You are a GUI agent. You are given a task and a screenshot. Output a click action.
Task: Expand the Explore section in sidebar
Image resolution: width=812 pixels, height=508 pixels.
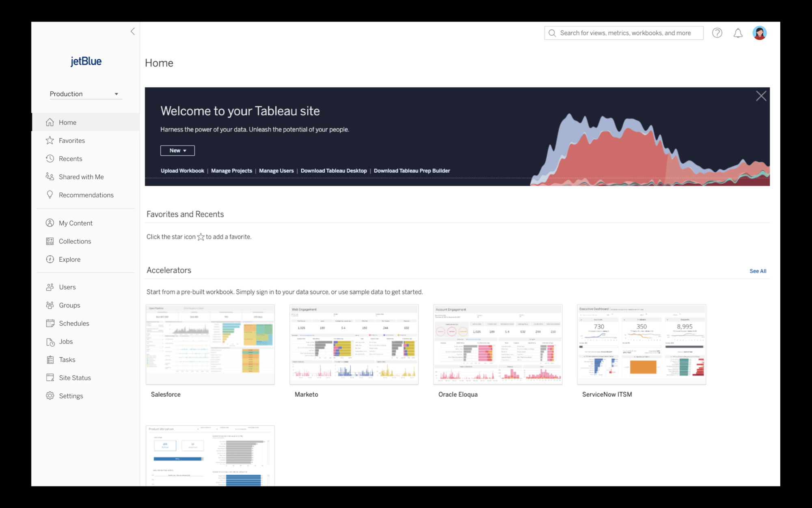[69, 259]
